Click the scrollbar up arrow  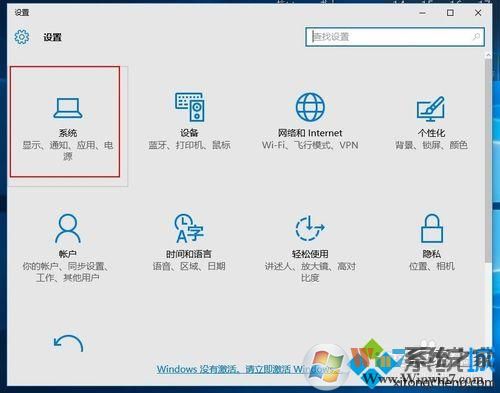[x=488, y=55]
